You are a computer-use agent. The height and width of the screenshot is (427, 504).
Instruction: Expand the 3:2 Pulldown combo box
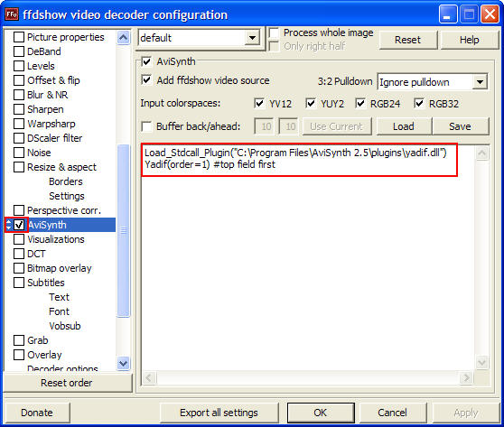coord(480,82)
